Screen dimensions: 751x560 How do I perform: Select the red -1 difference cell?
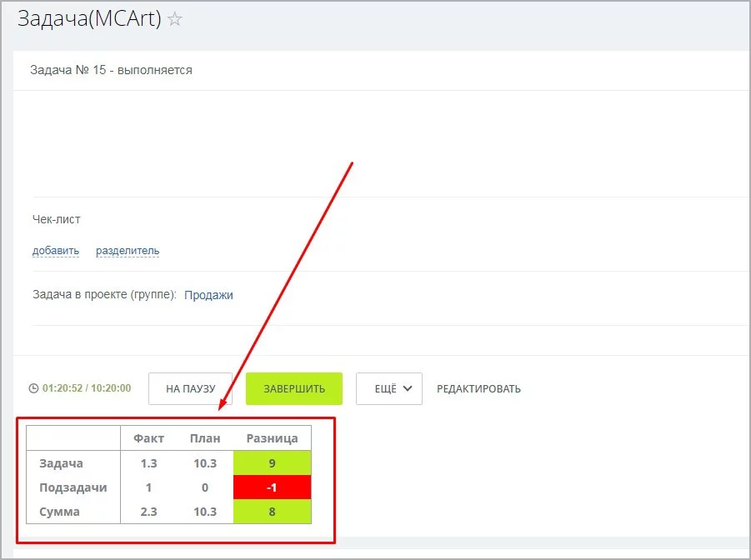[272, 487]
